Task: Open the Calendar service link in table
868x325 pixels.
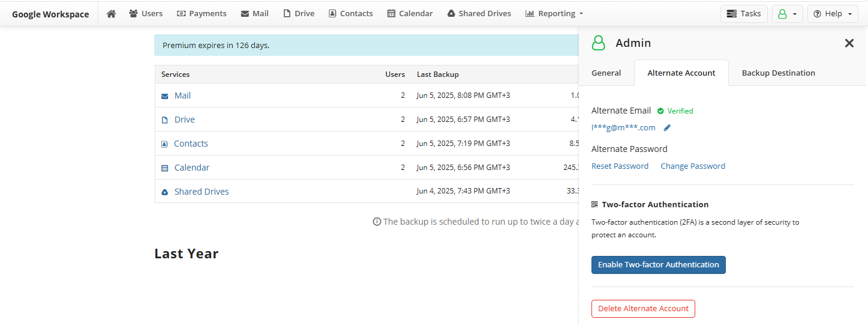Action: tap(192, 168)
